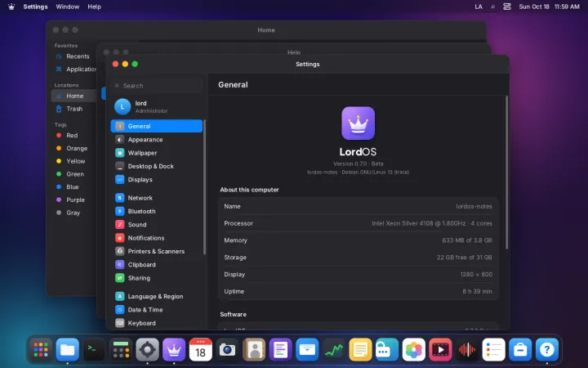Open Notifications settings
Screen dimensions: 588x368
click(157, 238)
